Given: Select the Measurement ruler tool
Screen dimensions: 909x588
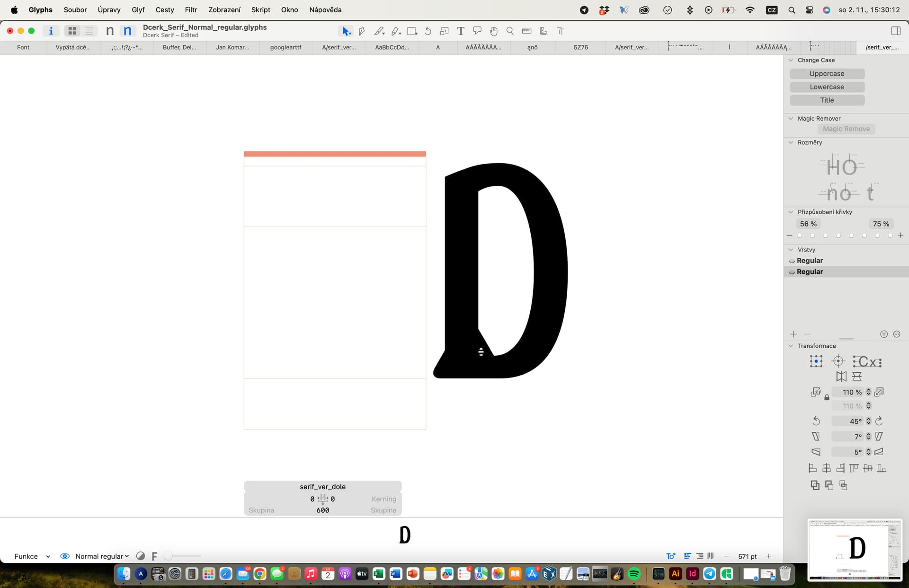Looking at the screenshot, I should [526, 31].
